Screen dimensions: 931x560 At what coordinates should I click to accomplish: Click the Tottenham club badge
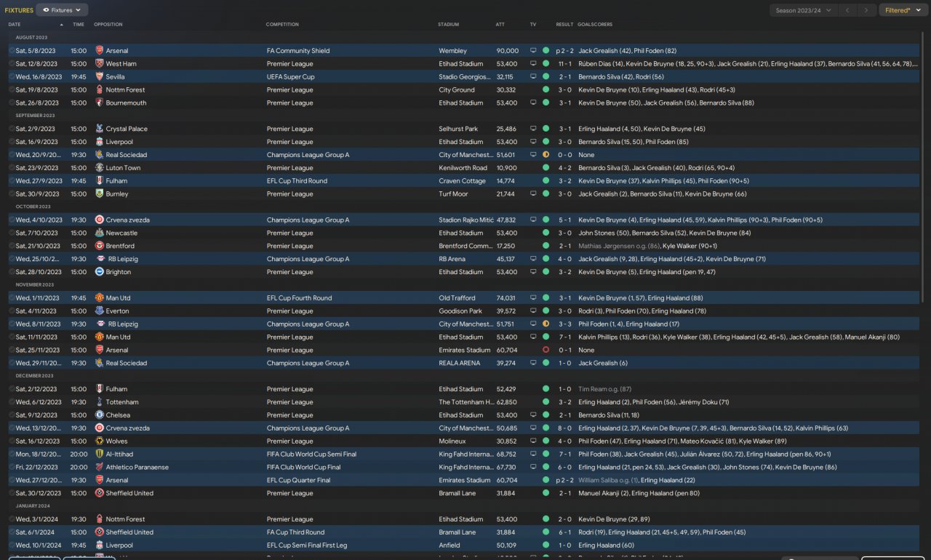pos(99,402)
